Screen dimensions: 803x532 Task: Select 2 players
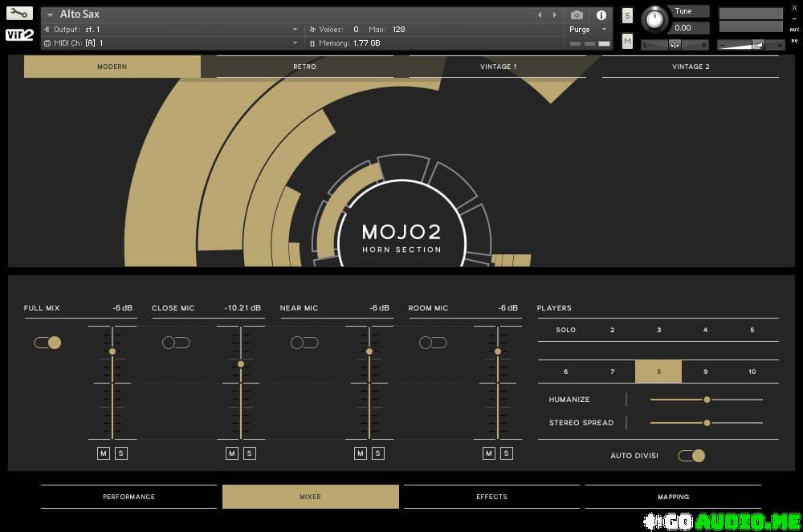[613, 330]
